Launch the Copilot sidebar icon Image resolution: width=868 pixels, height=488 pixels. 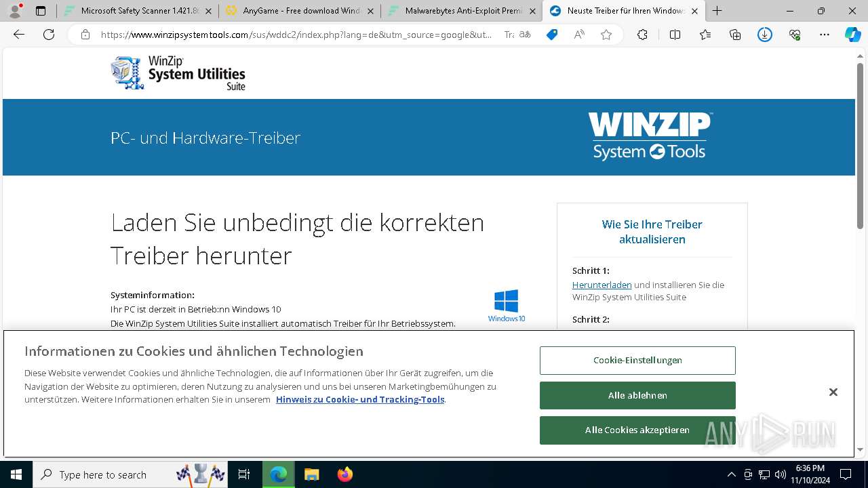[852, 35]
